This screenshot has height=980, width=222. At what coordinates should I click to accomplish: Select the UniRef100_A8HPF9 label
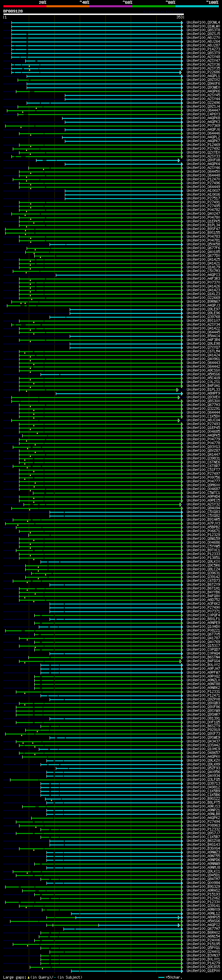[x=203, y=394]
